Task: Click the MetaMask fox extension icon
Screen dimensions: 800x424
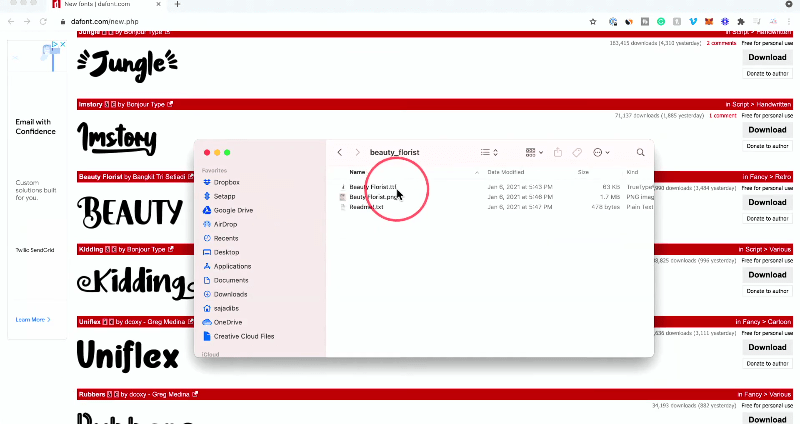Action: [709, 21]
